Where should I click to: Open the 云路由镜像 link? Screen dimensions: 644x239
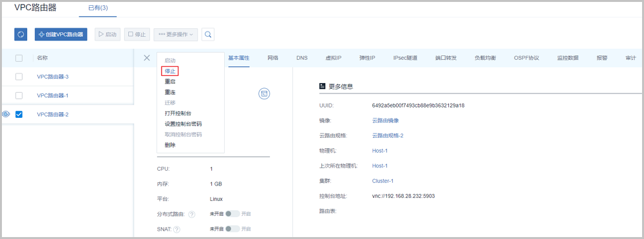[385, 120]
